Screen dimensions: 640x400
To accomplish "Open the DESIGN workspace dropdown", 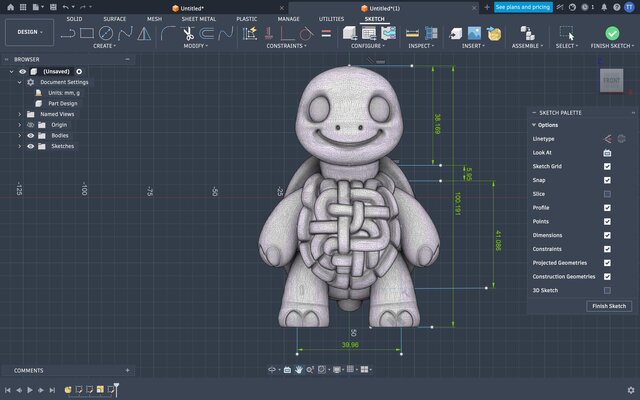I will click(x=29, y=32).
